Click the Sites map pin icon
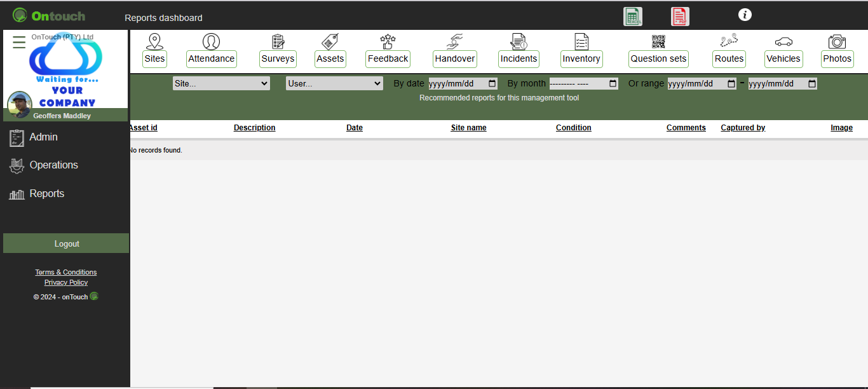868x389 pixels. tap(154, 42)
